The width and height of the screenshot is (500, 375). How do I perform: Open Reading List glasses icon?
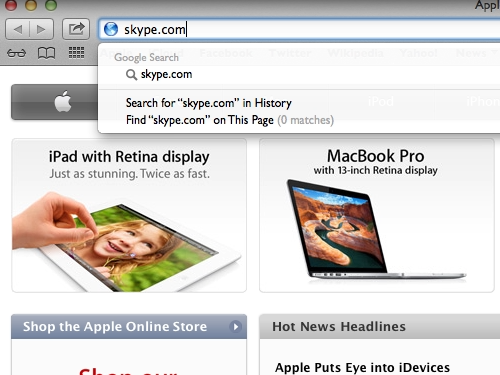[x=16, y=53]
